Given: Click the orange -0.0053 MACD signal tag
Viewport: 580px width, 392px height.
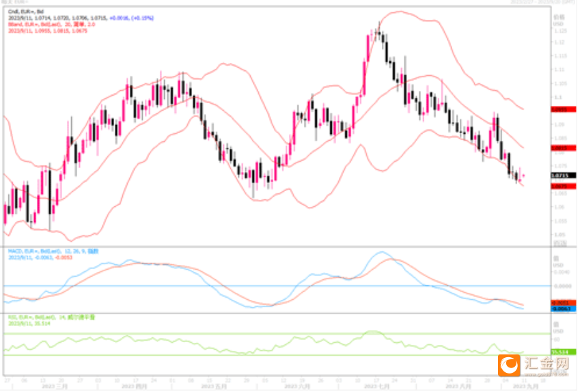Looking at the screenshot, I should pos(563,303).
